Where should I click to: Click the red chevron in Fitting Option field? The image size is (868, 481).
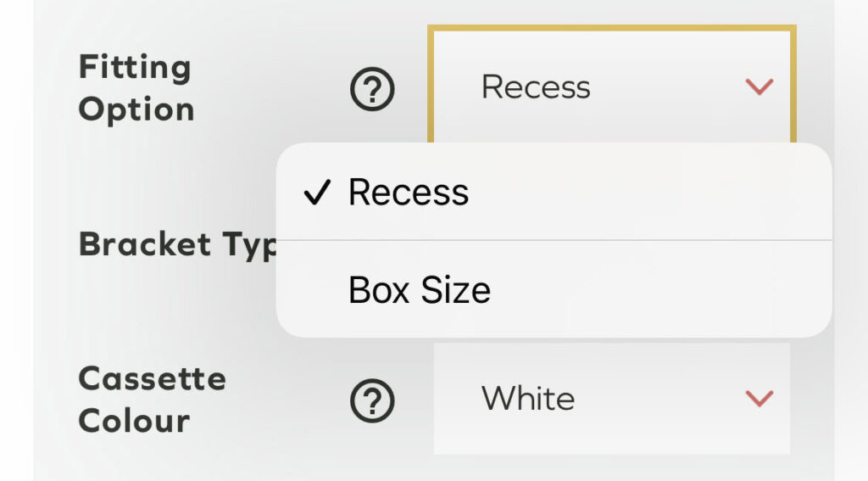pyautogui.click(x=758, y=87)
